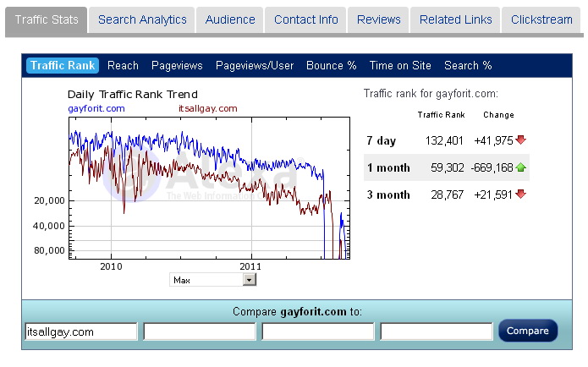The height and width of the screenshot is (367, 588).
Task: Show the Pageviews metric
Action: (177, 66)
